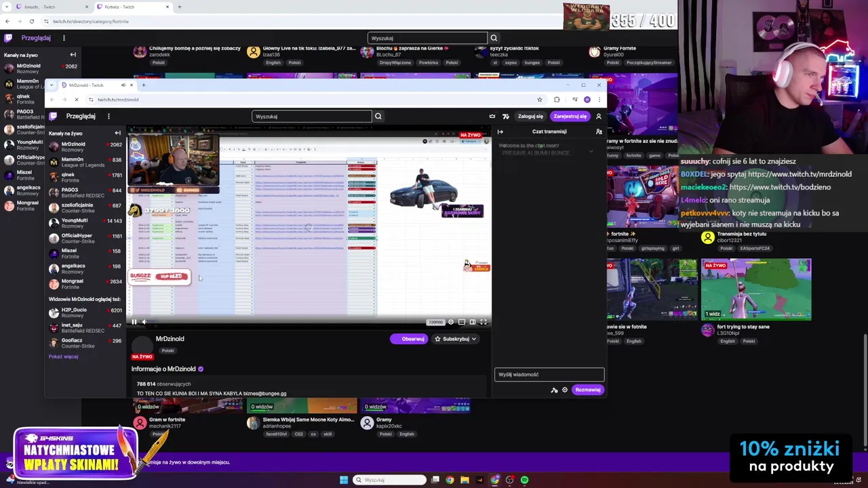Select the Fortnite - Twitch tab
This screenshot has height=488, width=868.
(133, 7)
